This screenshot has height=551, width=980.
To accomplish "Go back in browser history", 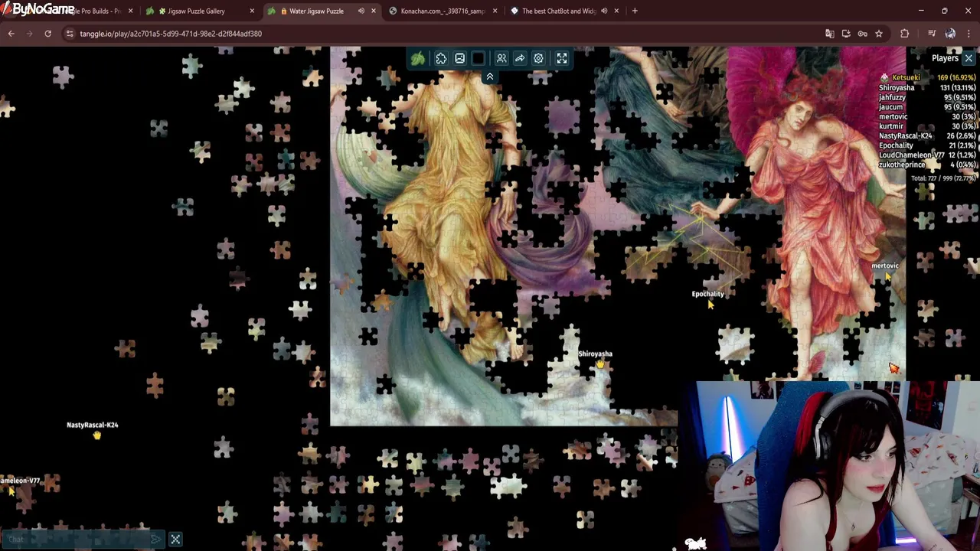I will (x=11, y=34).
